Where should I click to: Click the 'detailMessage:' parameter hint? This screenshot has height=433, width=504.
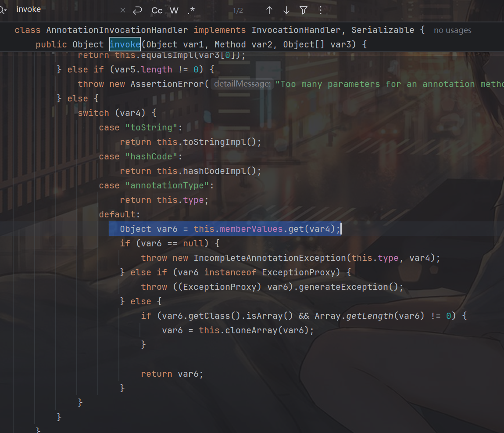[x=241, y=84]
